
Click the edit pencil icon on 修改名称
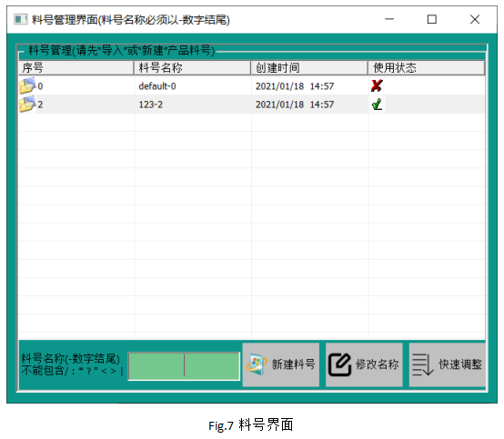(x=339, y=364)
